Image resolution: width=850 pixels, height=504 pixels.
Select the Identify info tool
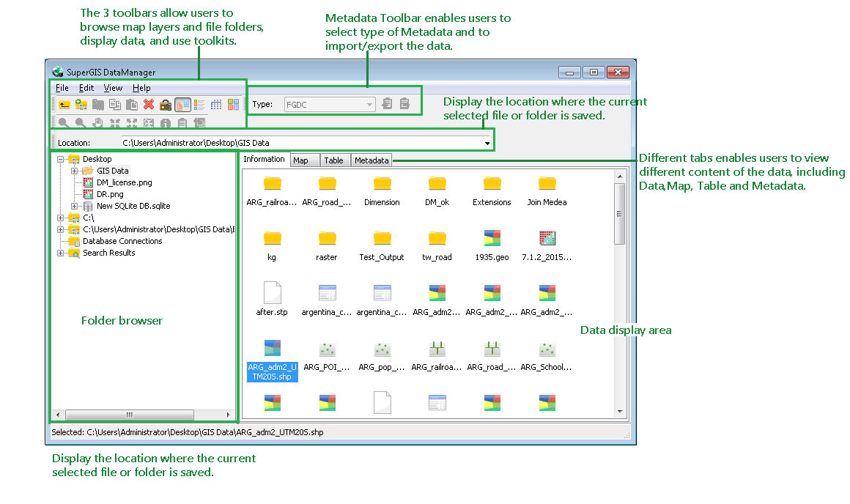[x=166, y=123]
